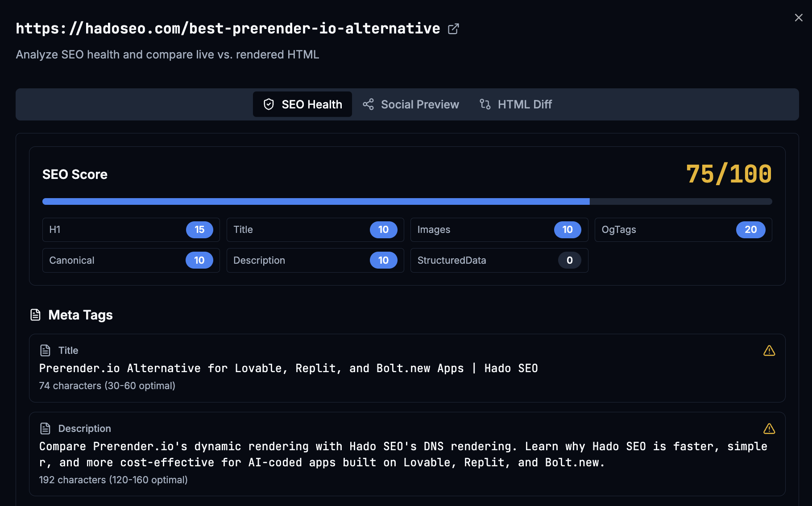The height and width of the screenshot is (506, 812).
Task: Close the SEO analysis panel
Action: point(799,17)
